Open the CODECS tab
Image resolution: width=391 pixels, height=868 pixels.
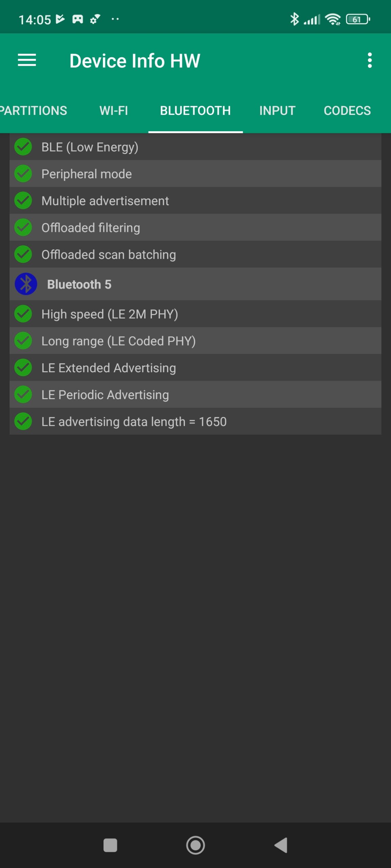coord(347,111)
